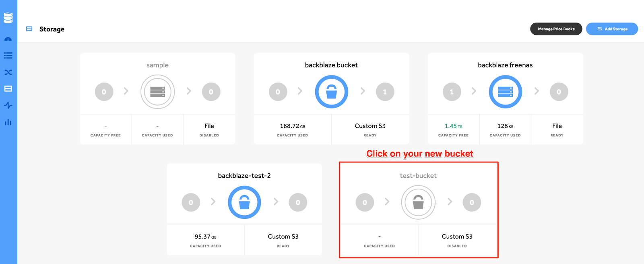The height and width of the screenshot is (264, 644).
Task: Click the Add Storage button
Action: 612,29
